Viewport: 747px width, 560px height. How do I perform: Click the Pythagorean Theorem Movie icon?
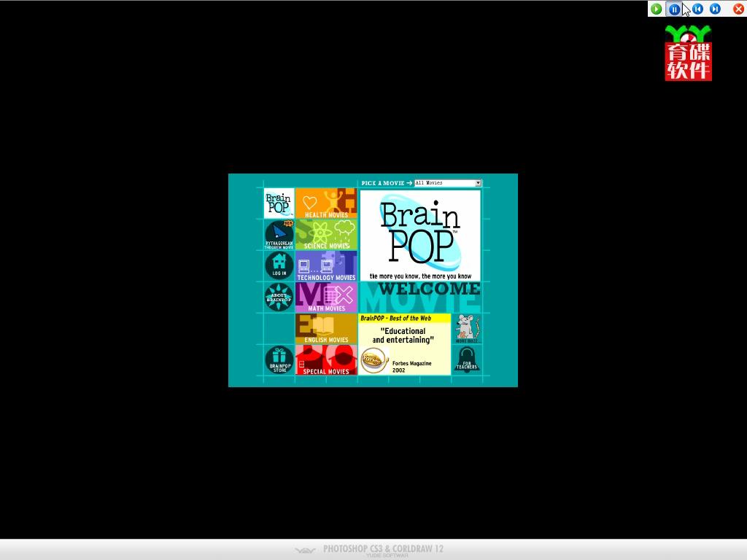(x=279, y=235)
